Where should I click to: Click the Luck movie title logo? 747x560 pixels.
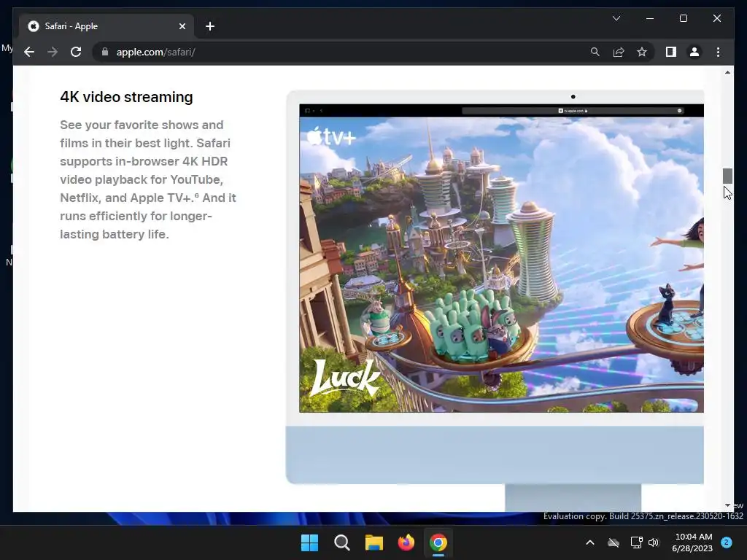(x=345, y=378)
